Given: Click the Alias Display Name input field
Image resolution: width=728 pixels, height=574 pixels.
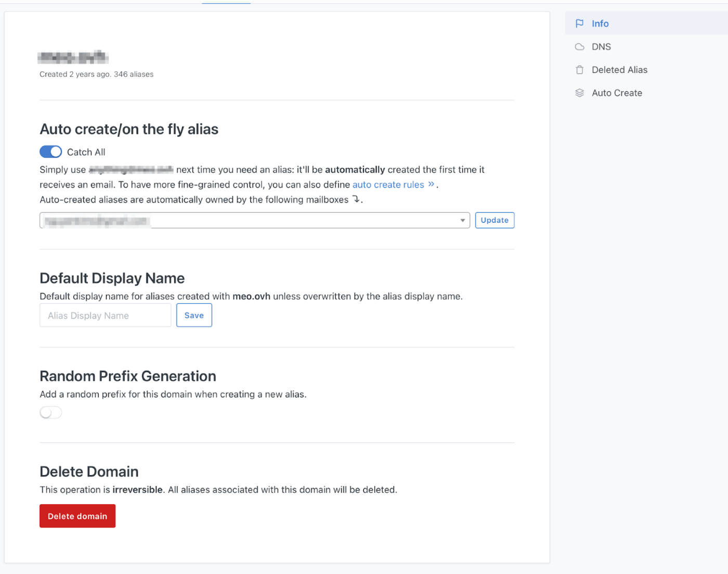Looking at the screenshot, I should click(x=105, y=315).
